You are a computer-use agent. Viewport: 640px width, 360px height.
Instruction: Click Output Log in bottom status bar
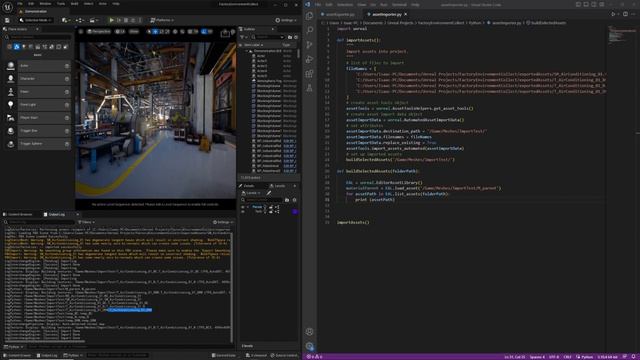[x=47, y=356]
